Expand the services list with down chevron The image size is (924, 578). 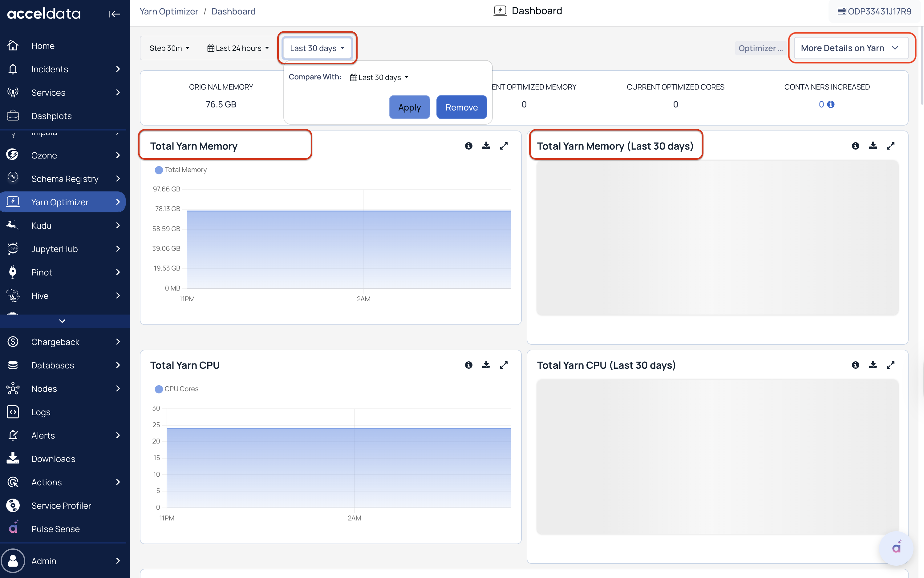[x=62, y=321]
